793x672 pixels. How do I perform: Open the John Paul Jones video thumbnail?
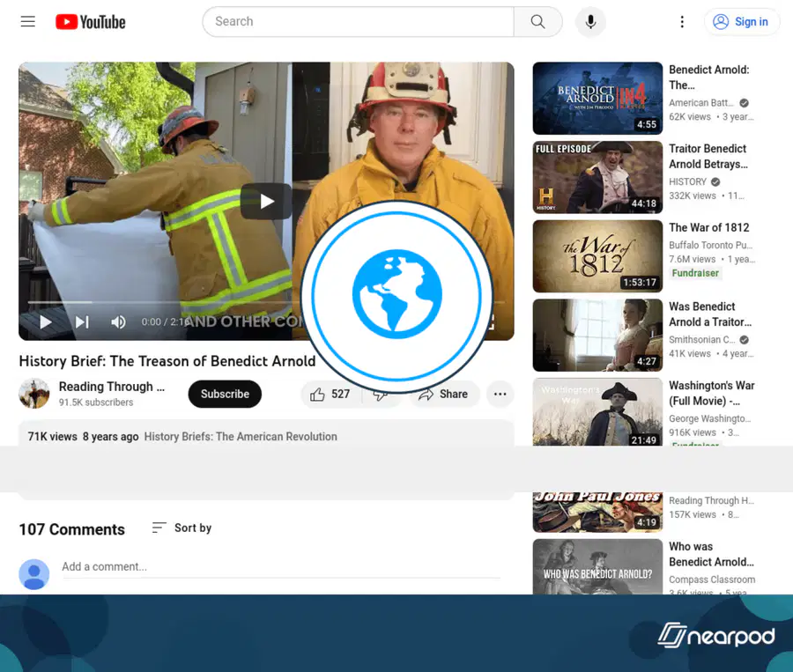pyautogui.click(x=597, y=512)
